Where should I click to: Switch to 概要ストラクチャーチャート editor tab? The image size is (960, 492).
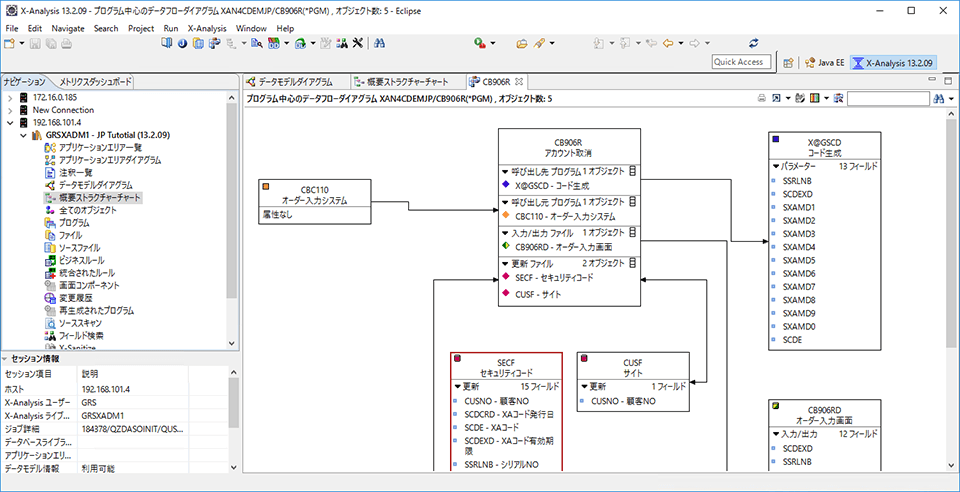coord(400,81)
